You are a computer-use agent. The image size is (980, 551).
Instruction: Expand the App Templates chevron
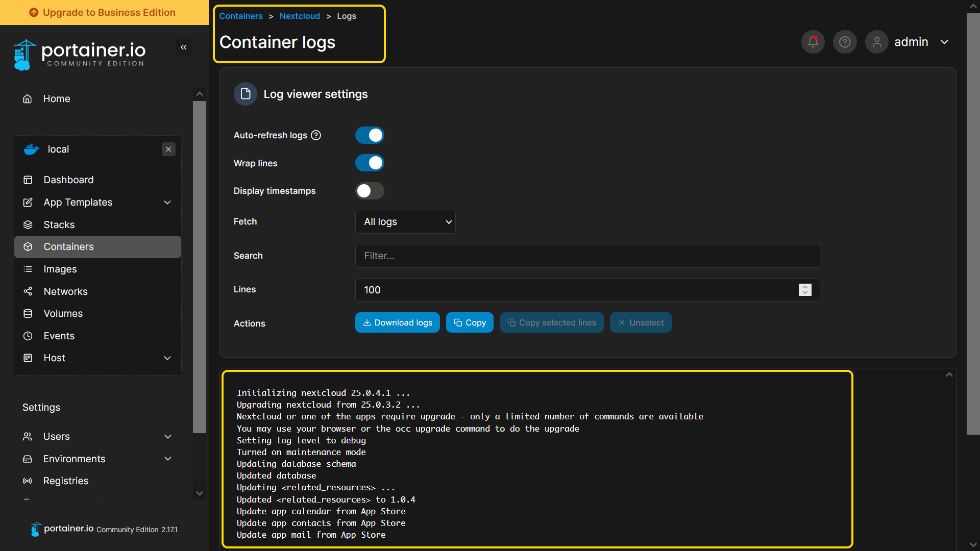167,203
